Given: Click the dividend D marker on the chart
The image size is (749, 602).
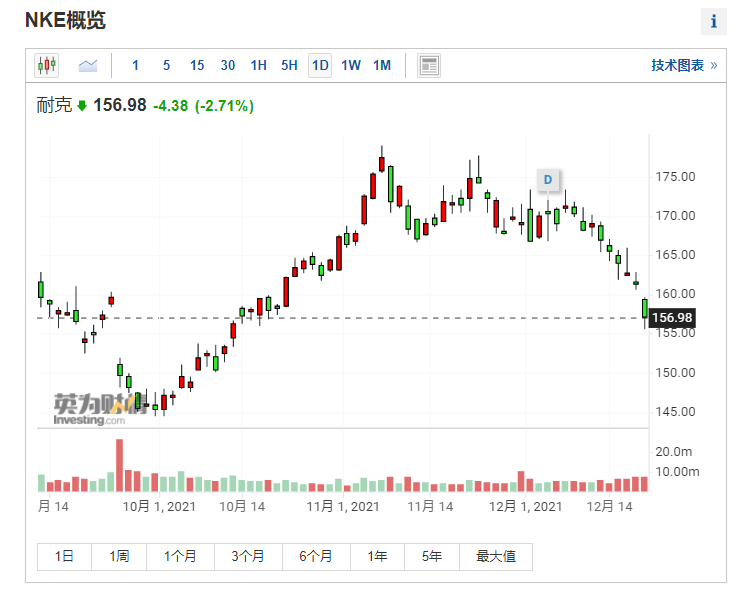Looking at the screenshot, I should pos(548,180).
